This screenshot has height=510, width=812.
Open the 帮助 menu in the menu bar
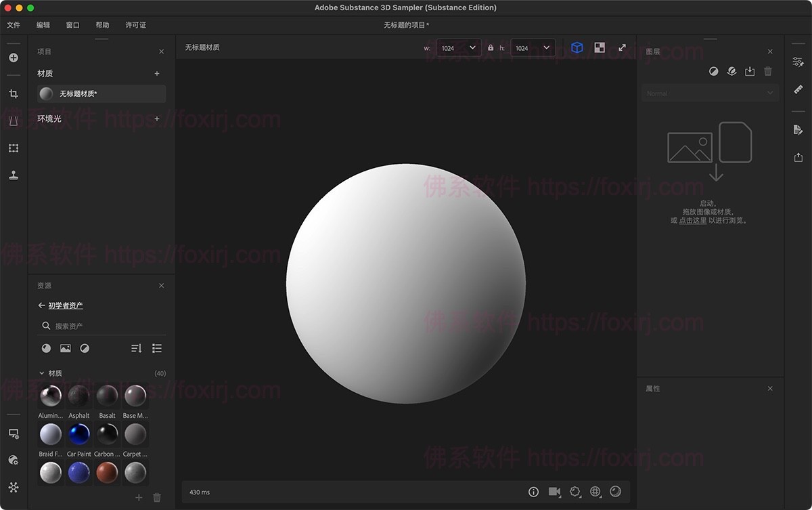pyautogui.click(x=102, y=25)
